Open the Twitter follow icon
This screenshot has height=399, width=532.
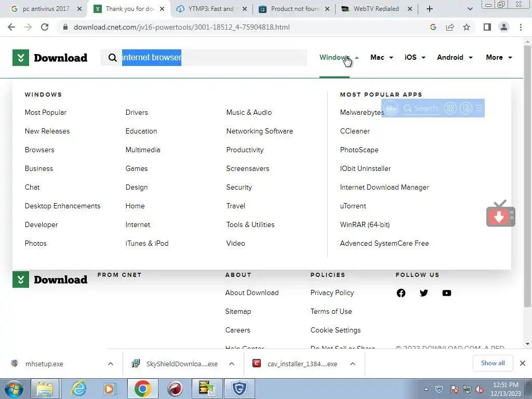pos(424,293)
